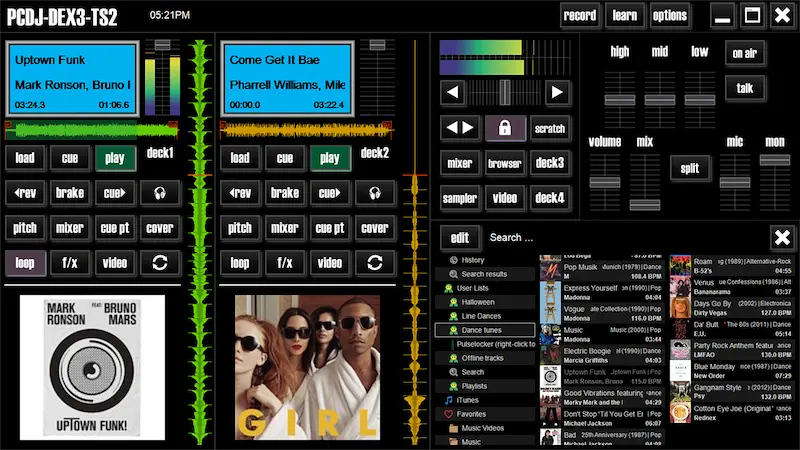Select Gangnam Style by Psy track
The height and width of the screenshot is (450, 800).
click(x=731, y=392)
